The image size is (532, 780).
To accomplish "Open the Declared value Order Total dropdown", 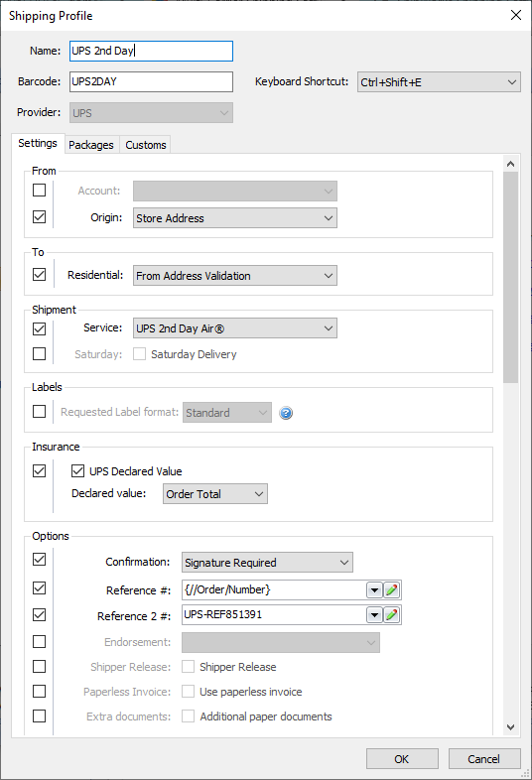I will point(215,494).
